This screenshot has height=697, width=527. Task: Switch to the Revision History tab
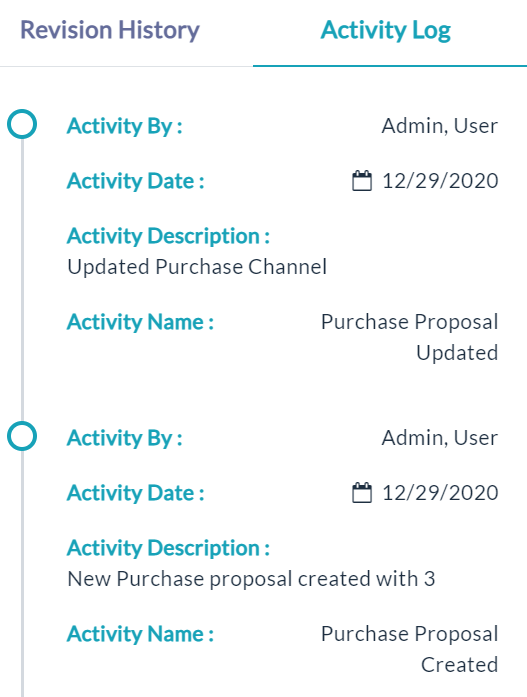click(x=110, y=31)
